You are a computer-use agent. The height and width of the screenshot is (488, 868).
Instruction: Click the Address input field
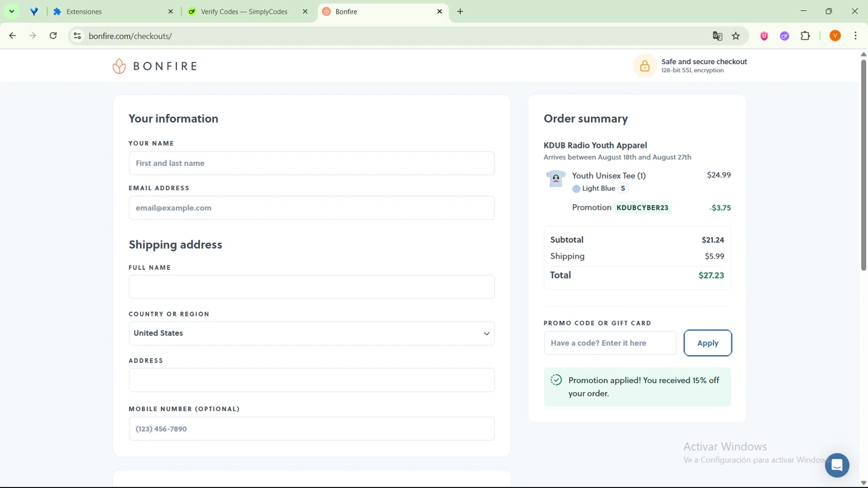[311, 380]
